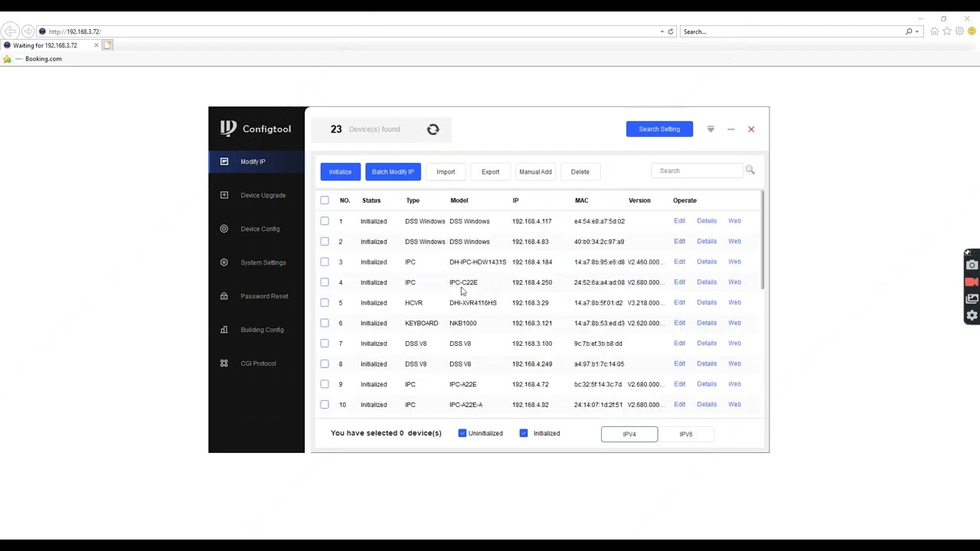Open CGI Protocol in the sidebar
Viewport: 980px width, 551px height.
tap(256, 364)
